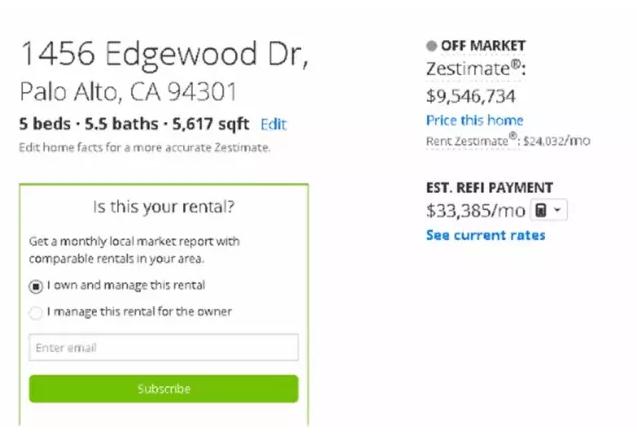
Task: Click the "Is this your rental?" heading
Action: (163, 207)
